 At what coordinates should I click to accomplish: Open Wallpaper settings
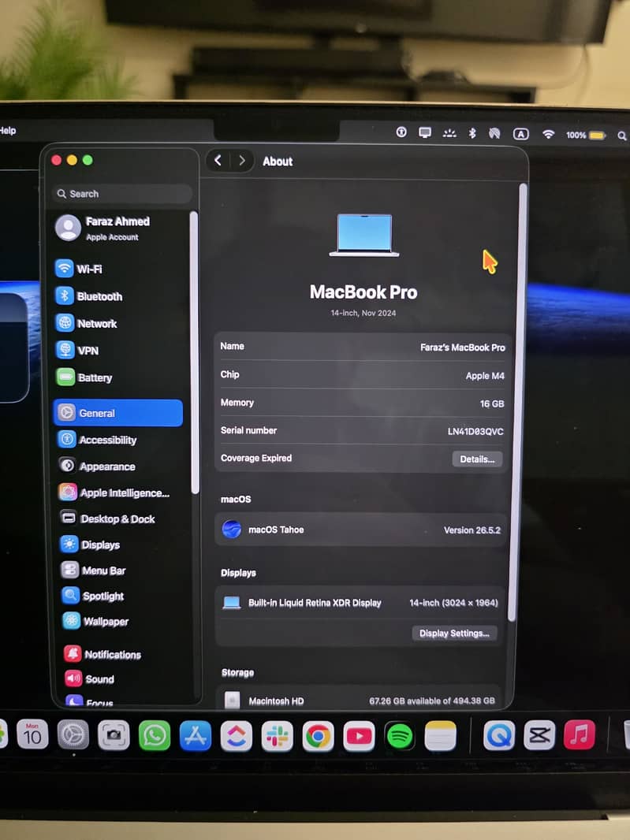95,622
